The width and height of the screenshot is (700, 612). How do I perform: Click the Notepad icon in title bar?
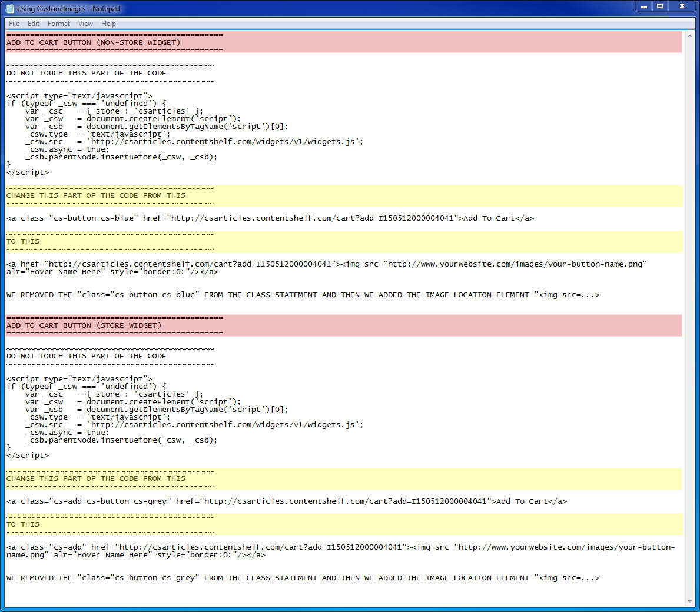[x=9, y=8]
